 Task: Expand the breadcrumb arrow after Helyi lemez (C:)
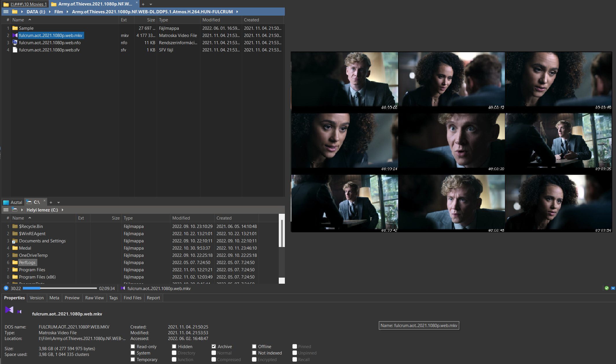62,210
